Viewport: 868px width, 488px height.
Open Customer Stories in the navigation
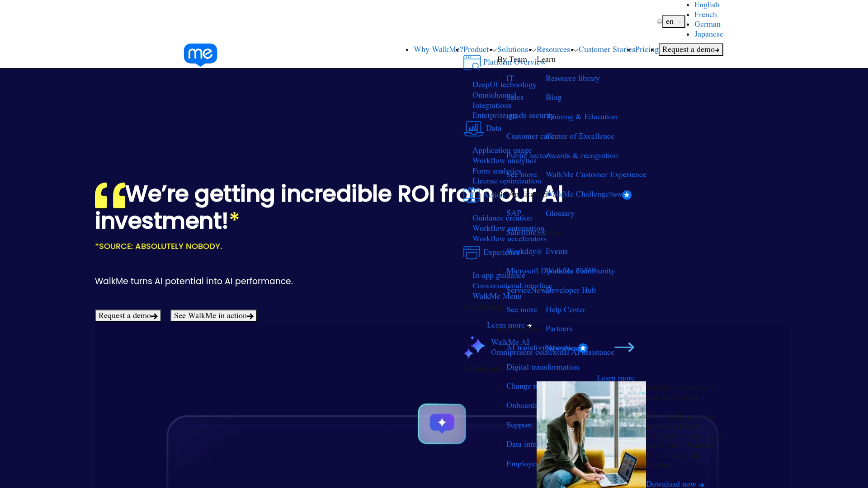606,50
